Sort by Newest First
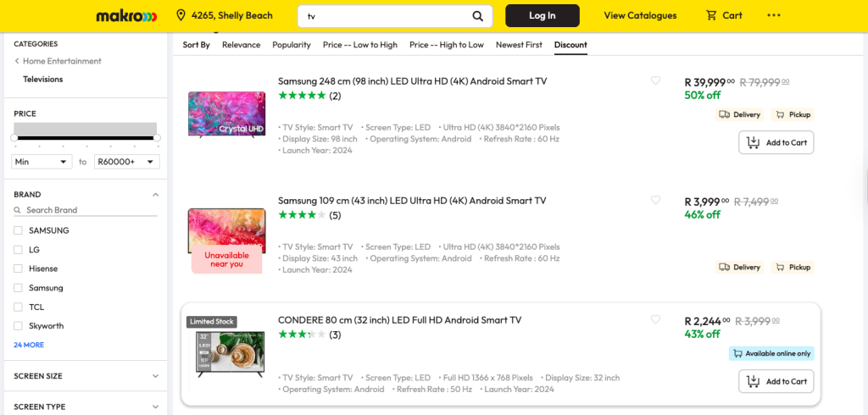Viewport: 868px width, 415px height. click(519, 45)
